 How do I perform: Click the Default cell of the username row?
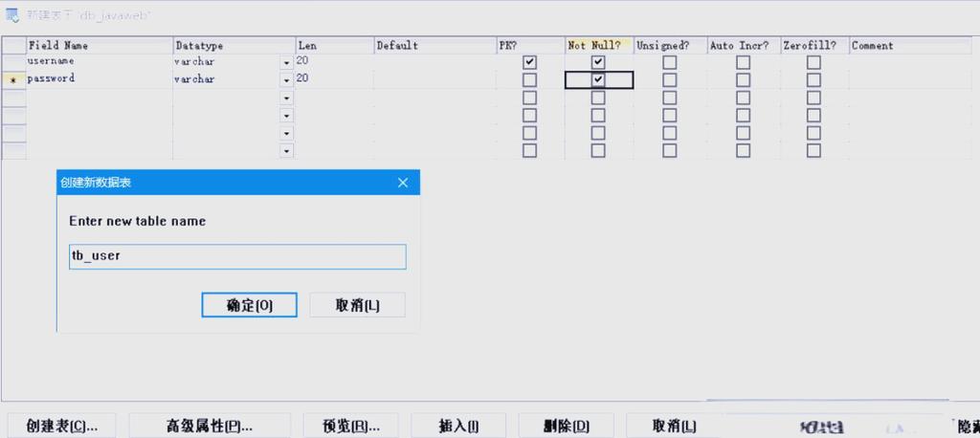(x=434, y=62)
